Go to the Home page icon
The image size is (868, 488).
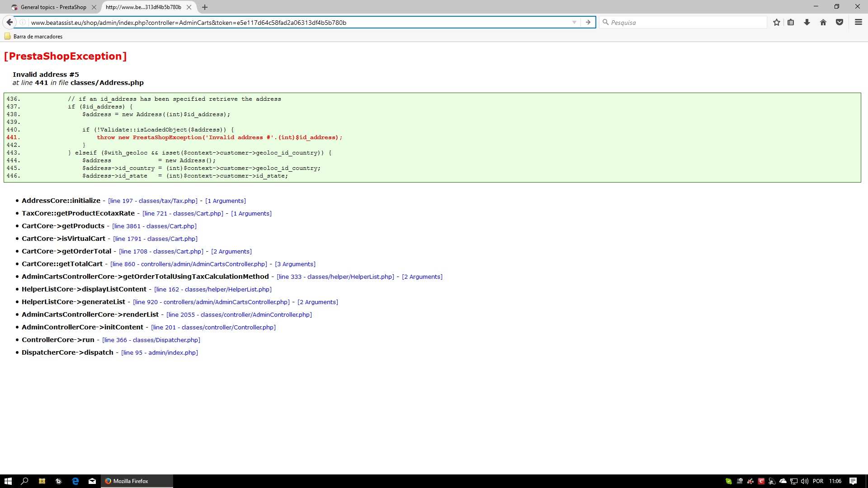point(823,22)
